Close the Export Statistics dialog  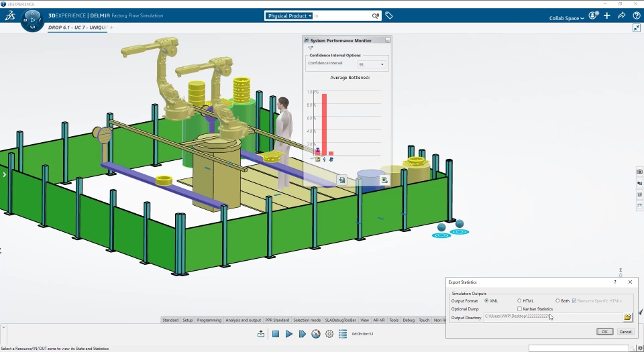[x=630, y=282]
